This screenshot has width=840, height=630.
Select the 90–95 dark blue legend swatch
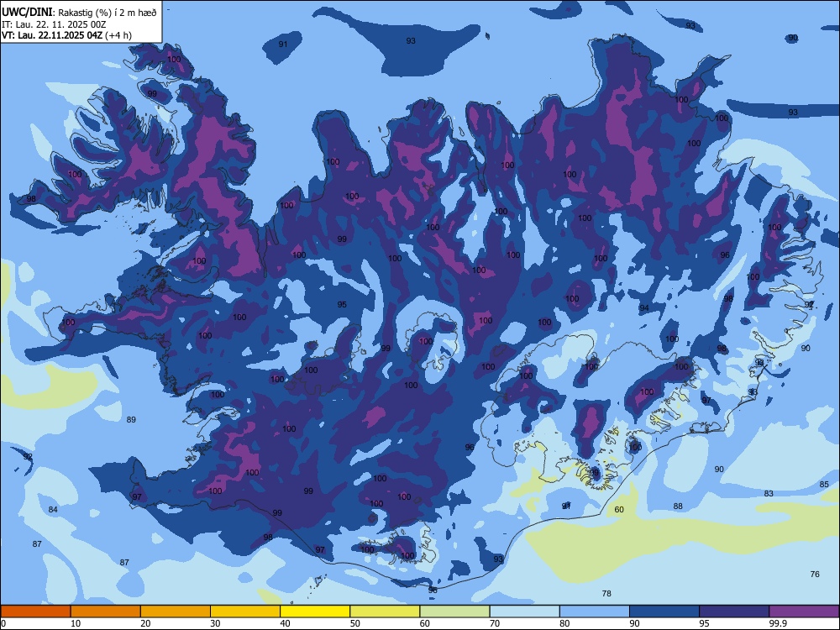[x=664, y=612]
